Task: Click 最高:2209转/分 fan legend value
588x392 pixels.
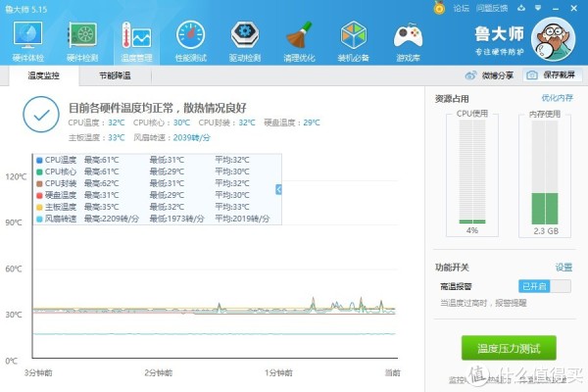Action: [112, 219]
